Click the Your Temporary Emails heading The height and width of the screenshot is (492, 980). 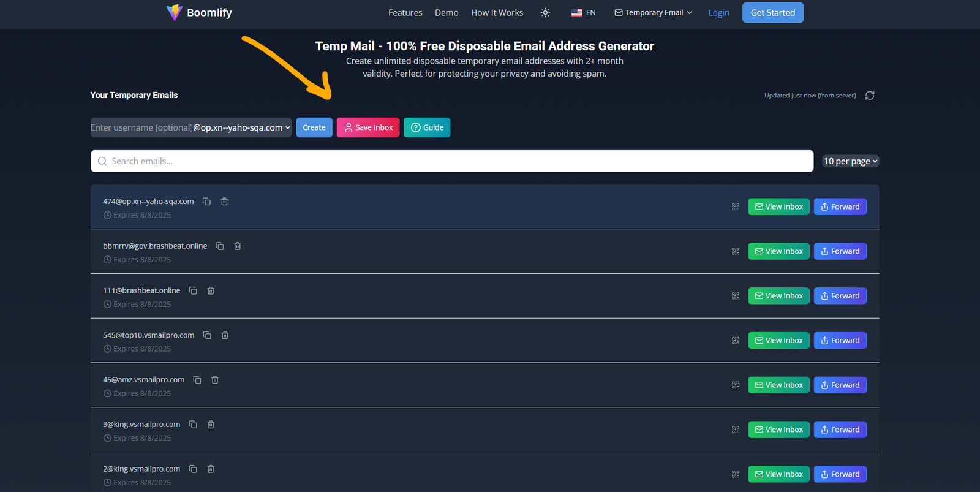click(134, 96)
